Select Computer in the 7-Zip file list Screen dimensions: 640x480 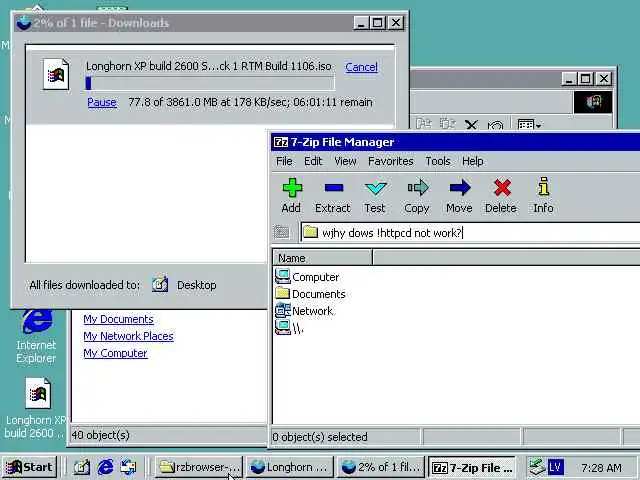pyautogui.click(x=307, y=277)
